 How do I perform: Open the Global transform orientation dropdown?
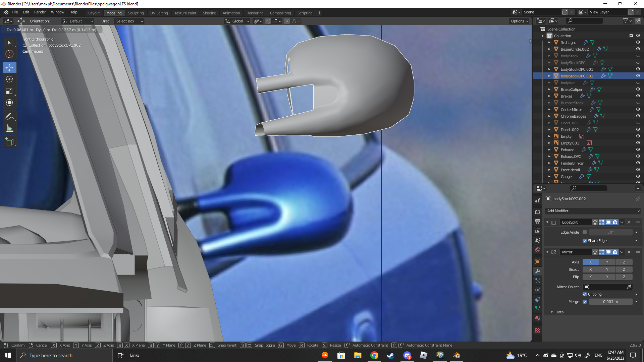(x=237, y=21)
